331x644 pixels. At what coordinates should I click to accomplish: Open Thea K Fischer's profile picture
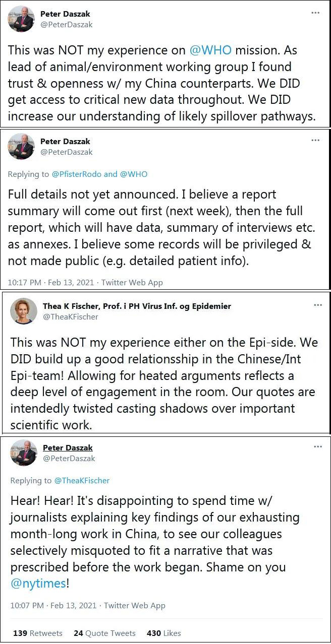pyautogui.click(x=23, y=312)
